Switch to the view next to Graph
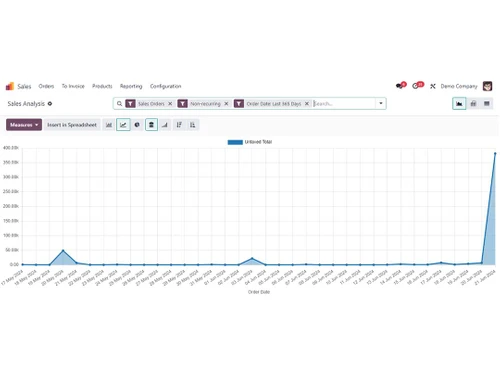Image resolution: width=500 pixels, height=375 pixels. click(473, 104)
